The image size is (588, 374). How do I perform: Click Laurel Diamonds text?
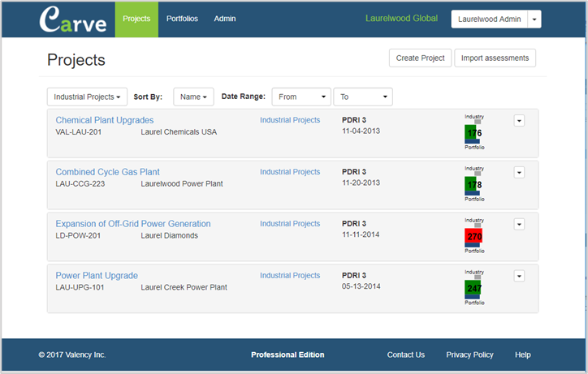coord(170,235)
